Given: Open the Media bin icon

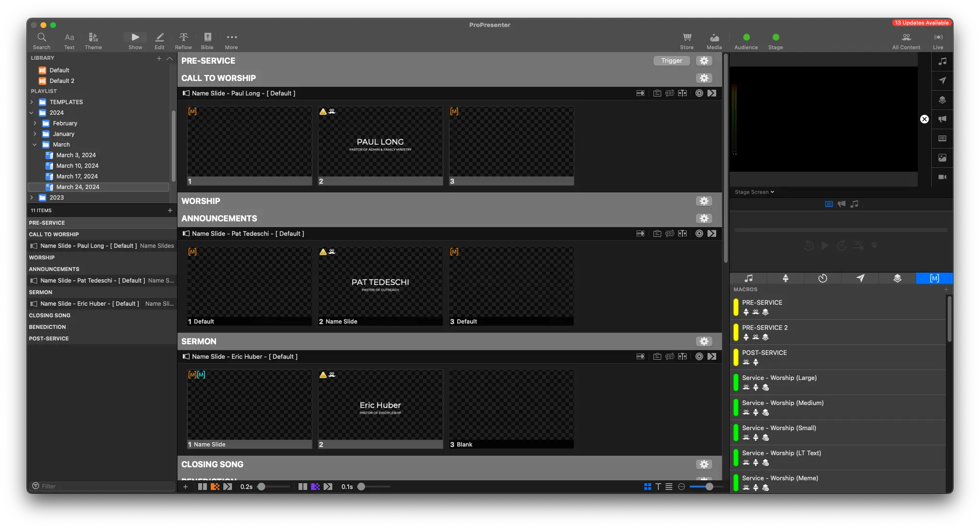Looking at the screenshot, I should point(714,41).
